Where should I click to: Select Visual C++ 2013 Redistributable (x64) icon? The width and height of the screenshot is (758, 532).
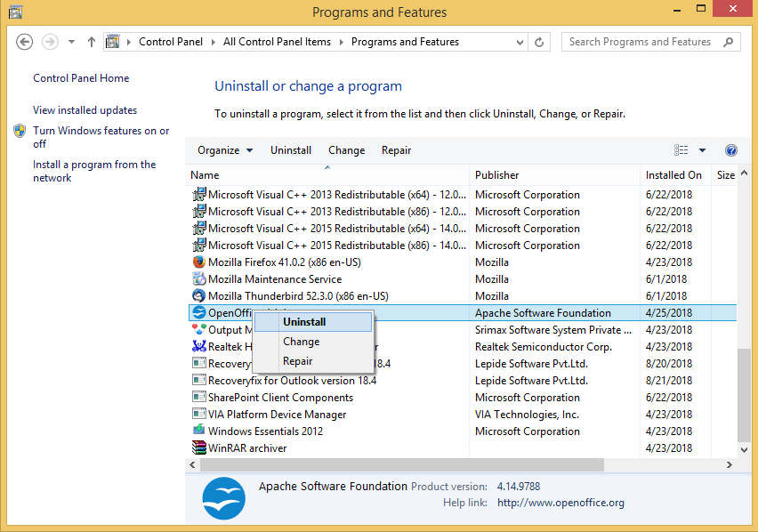click(198, 194)
